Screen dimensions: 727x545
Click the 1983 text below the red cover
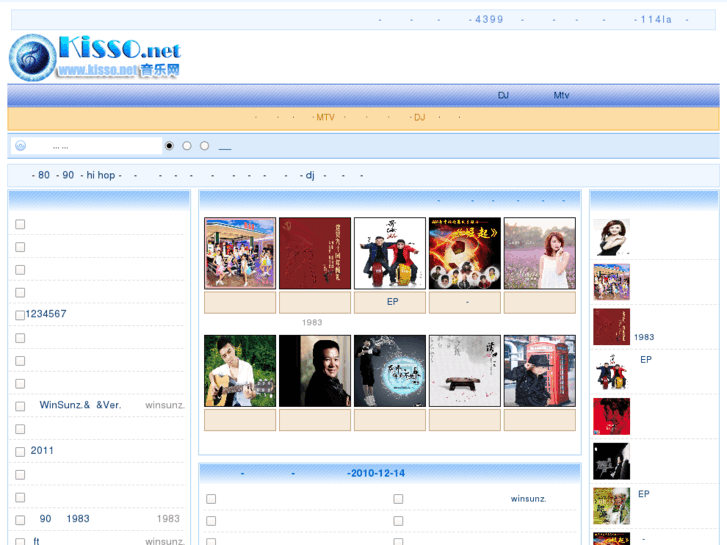click(x=312, y=322)
